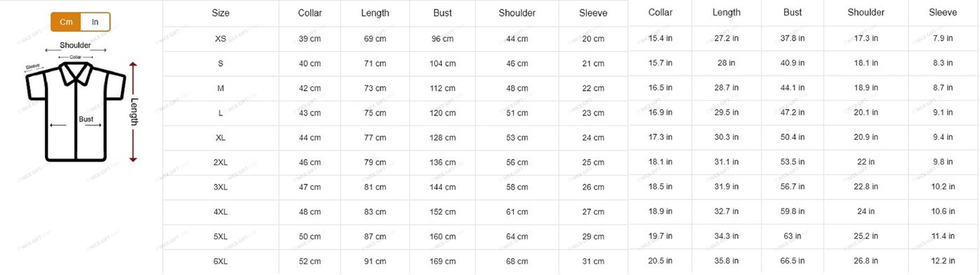This screenshot has width=980, height=275.
Task: Click the 112 cm bust cell
Action: [x=443, y=88]
